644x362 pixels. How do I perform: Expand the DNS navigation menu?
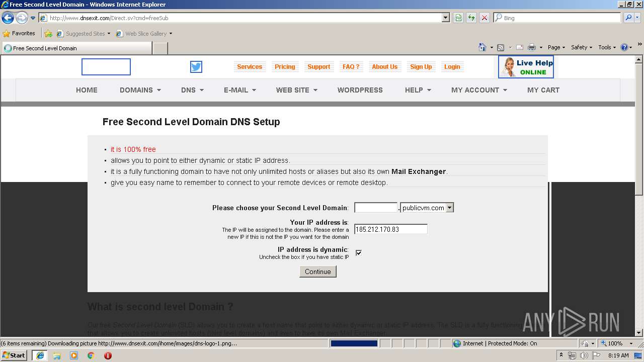coord(192,90)
